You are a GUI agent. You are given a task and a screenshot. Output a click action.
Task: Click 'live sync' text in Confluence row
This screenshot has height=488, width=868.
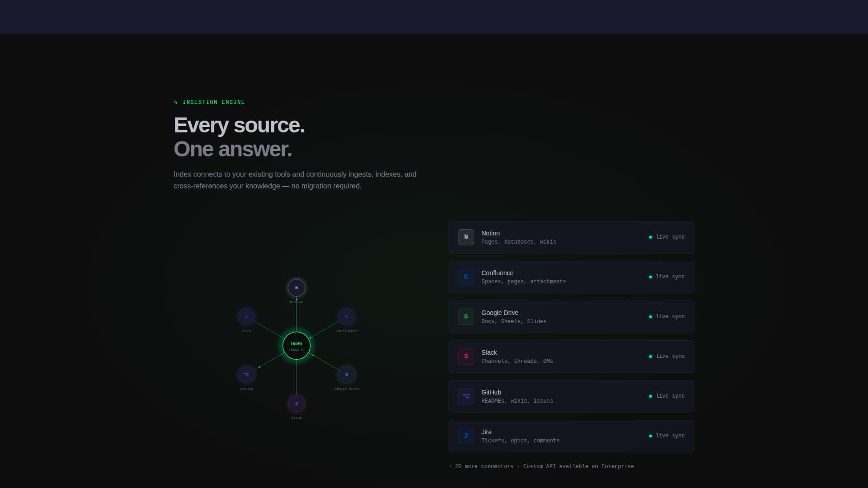tap(670, 277)
